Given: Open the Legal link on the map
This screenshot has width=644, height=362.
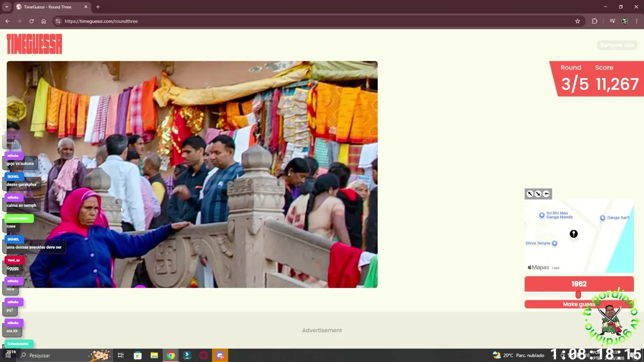Looking at the screenshot, I should tap(556, 267).
